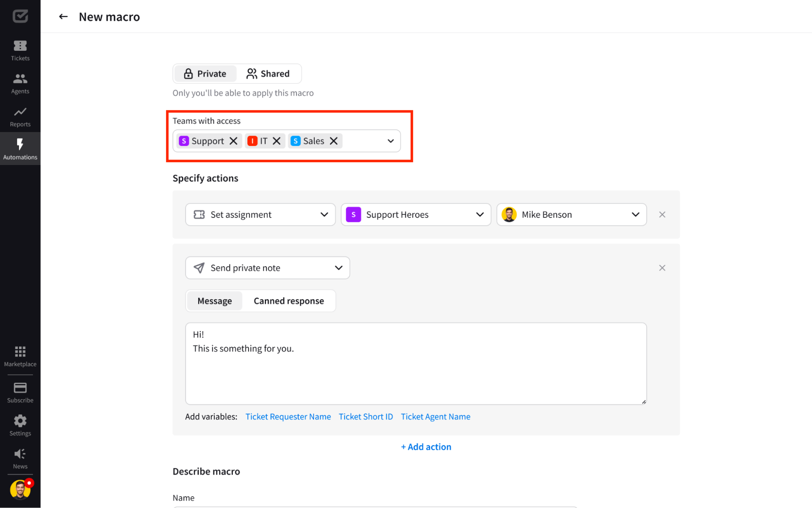Select the Canned response tab

[289, 301]
